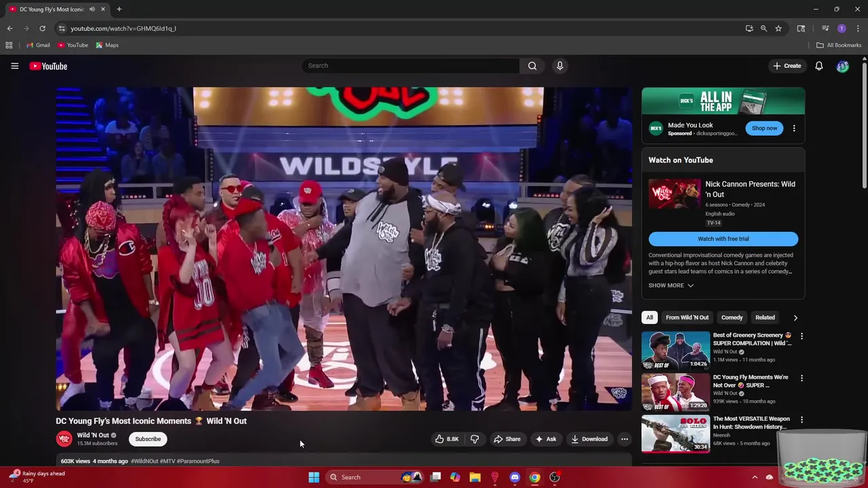Viewport: 868px width, 488px height.
Task: Ask about this video
Action: click(546, 439)
